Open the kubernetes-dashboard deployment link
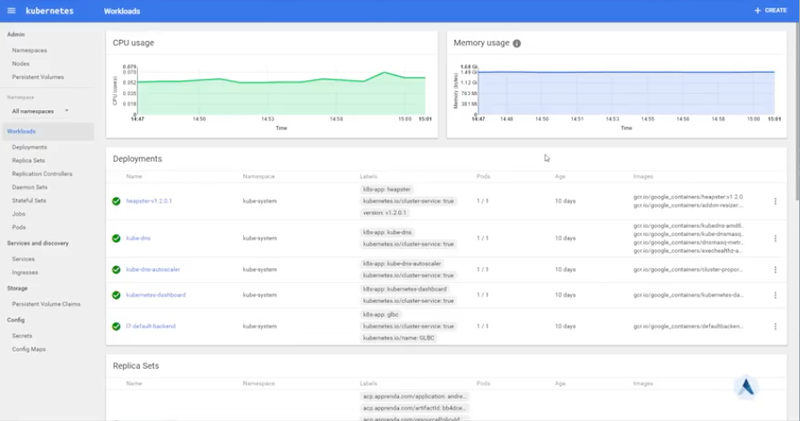Viewport: 800px width, 421px height. pos(155,295)
